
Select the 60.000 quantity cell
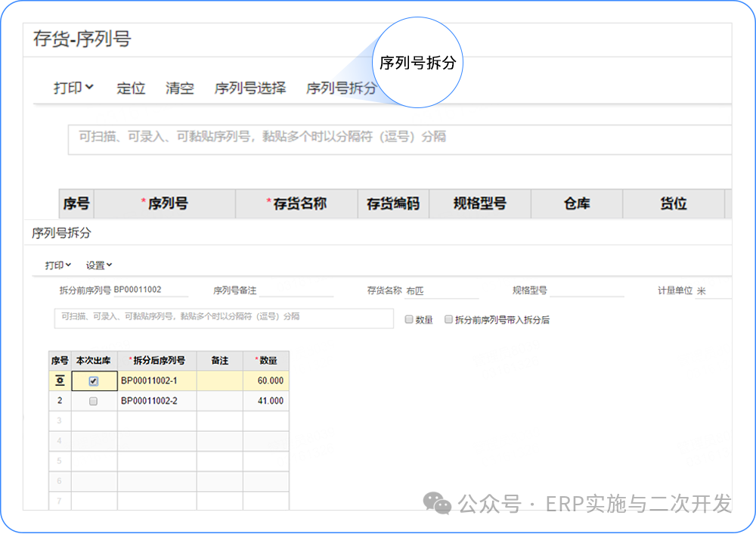(x=265, y=381)
